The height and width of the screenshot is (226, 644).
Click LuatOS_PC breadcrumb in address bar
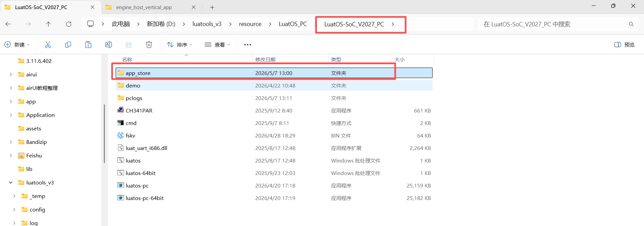293,24
